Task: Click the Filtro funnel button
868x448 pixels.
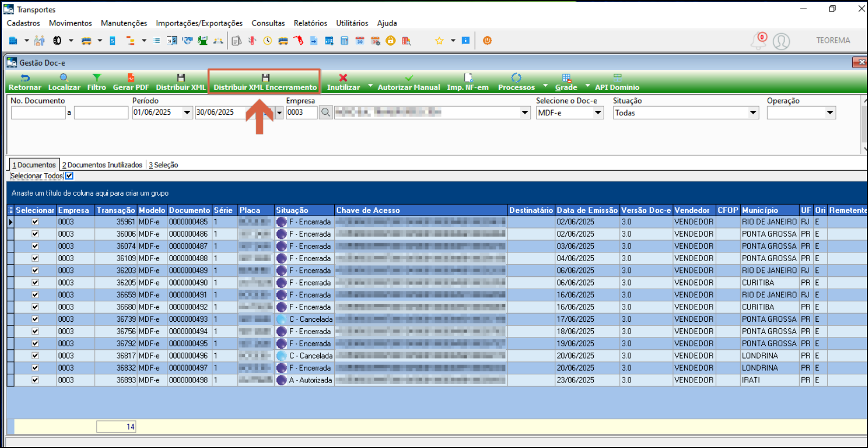Action: [x=96, y=82]
